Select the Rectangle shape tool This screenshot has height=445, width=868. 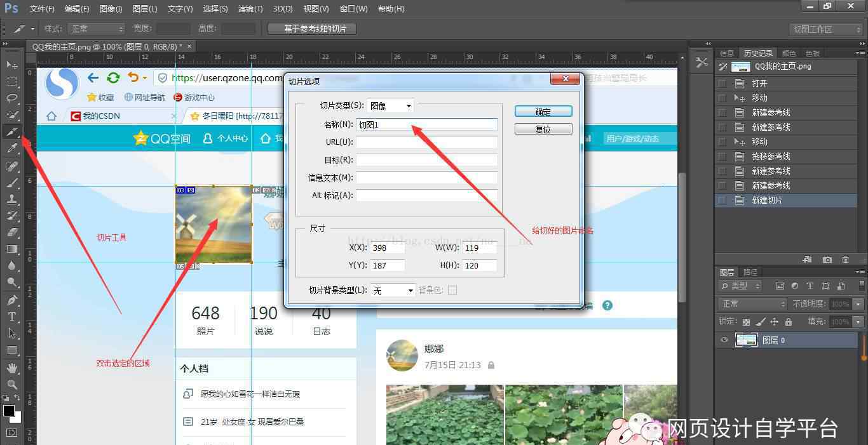click(12, 350)
